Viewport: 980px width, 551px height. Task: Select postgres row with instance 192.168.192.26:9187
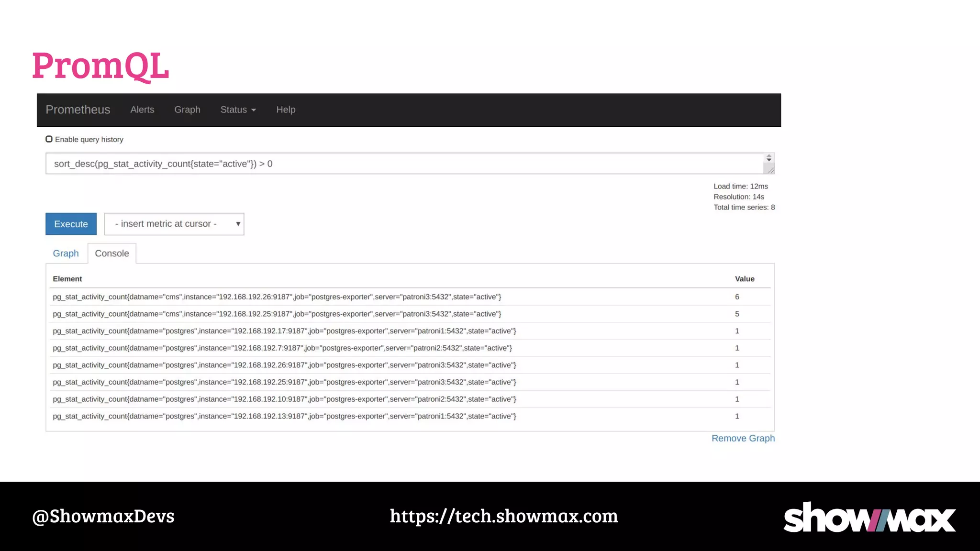[x=410, y=365]
